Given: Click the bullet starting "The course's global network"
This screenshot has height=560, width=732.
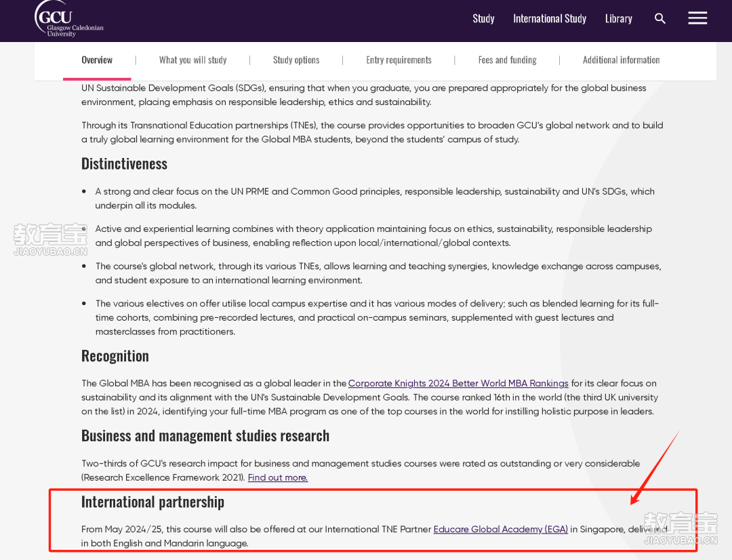Looking at the screenshot, I should 379,273.
